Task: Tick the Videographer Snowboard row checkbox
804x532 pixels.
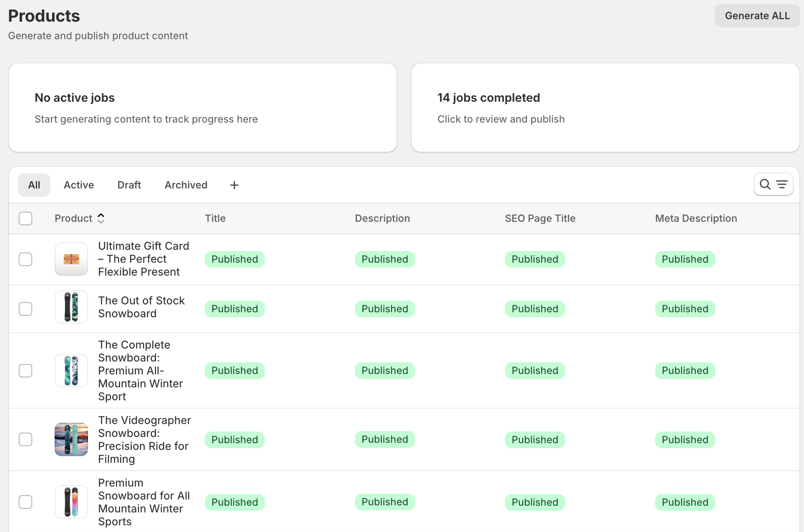Action: pyautogui.click(x=25, y=439)
